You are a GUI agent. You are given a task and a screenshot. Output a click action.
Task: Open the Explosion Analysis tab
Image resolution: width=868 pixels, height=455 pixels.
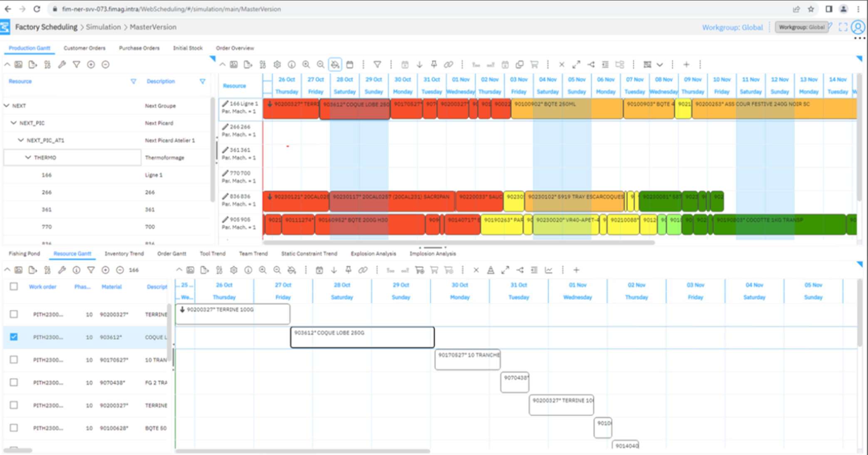click(x=373, y=254)
